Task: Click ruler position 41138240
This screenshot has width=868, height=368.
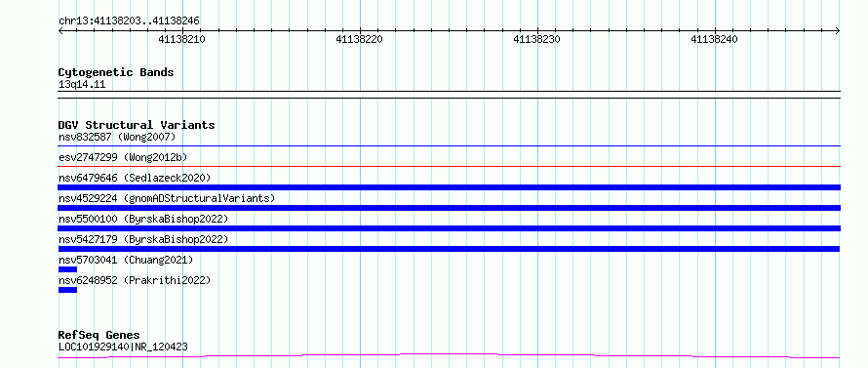Action: (x=714, y=39)
